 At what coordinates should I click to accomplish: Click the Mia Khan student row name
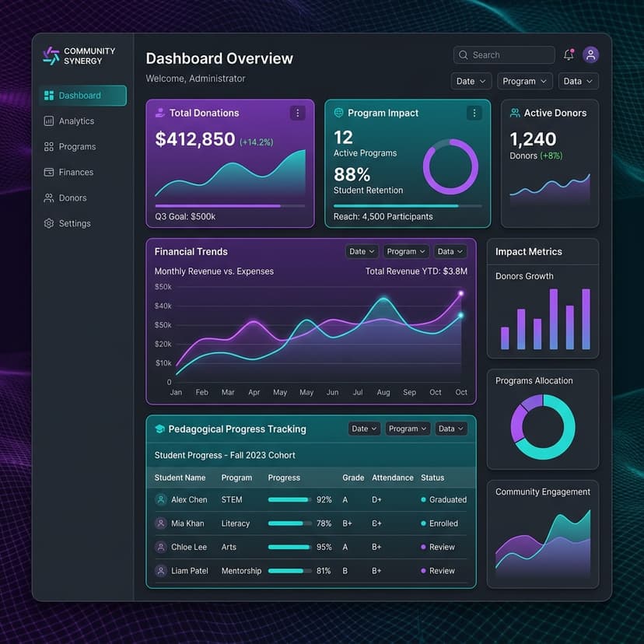[x=187, y=523]
